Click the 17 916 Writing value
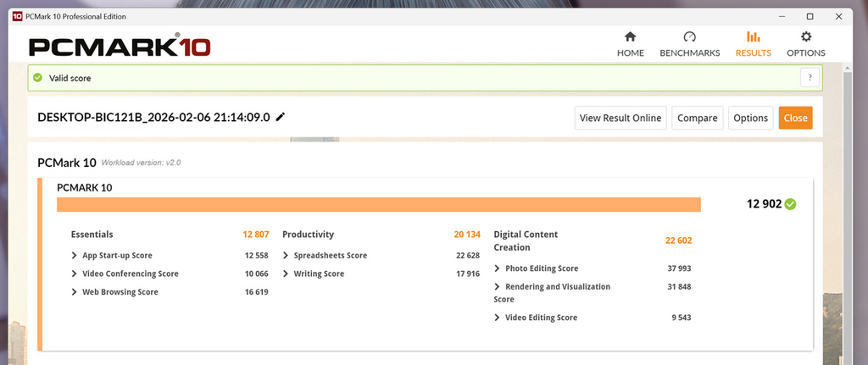The width and height of the screenshot is (868, 365). (x=468, y=274)
